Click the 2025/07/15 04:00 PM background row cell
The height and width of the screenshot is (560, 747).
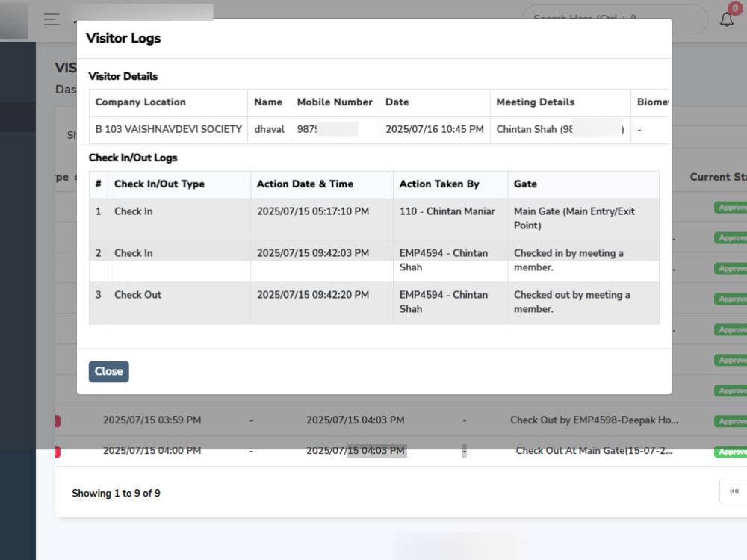pyautogui.click(x=152, y=451)
